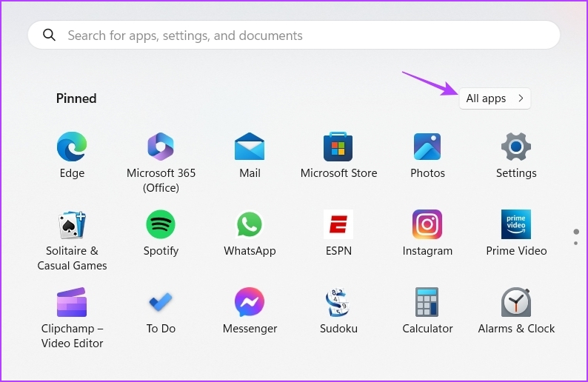Expand the All apps list
This screenshot has width=588, height=382.
(x=495, y=98)
